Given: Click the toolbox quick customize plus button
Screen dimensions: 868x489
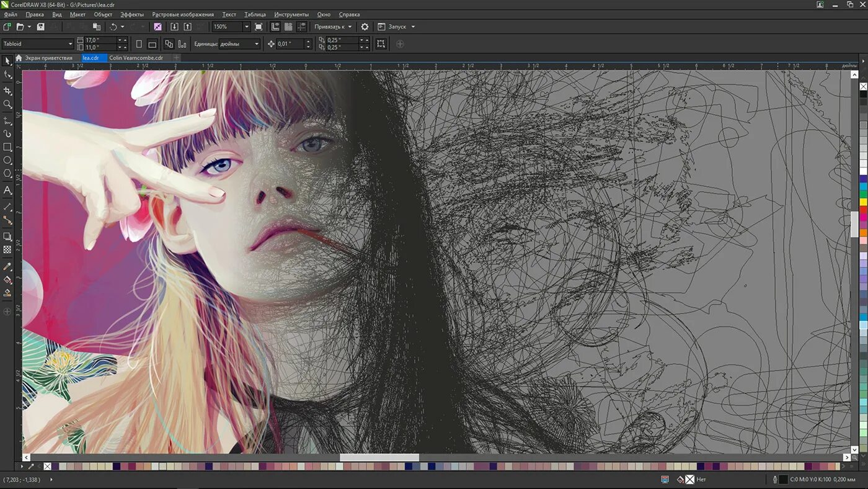Looking at the screenshot, I should click(7, 312).
